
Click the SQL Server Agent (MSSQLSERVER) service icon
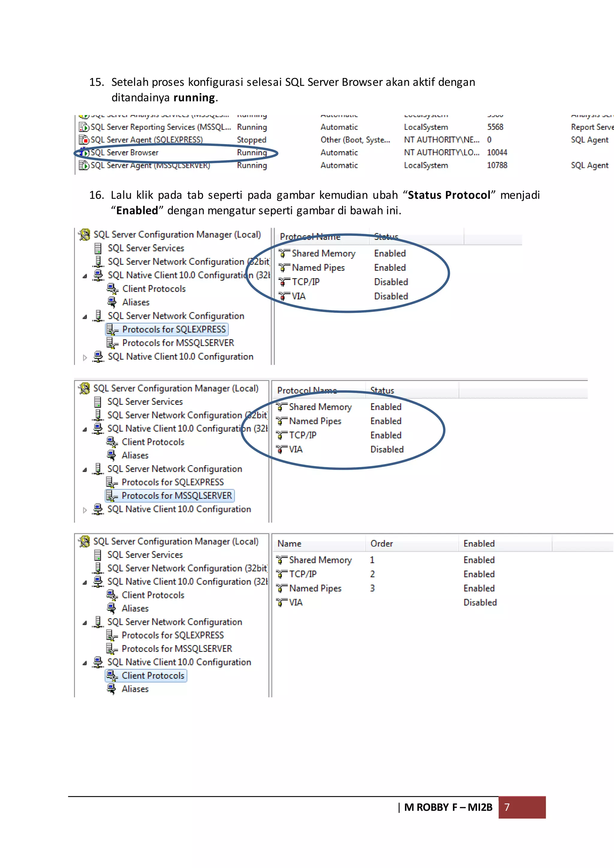84,165
